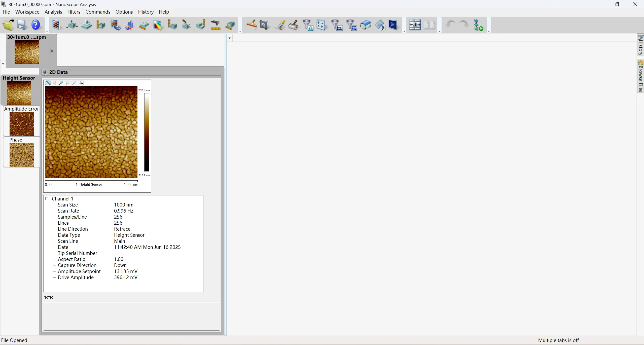Screen dimensions: 644x345
Task: Open Help via the blue question mark
Action: point(36,25)
